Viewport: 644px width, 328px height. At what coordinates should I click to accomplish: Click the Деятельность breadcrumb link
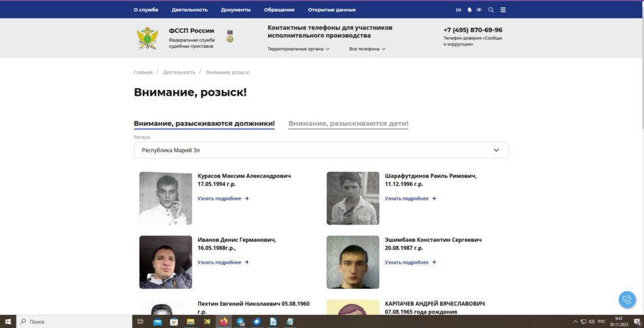click(x=179, y=72)
